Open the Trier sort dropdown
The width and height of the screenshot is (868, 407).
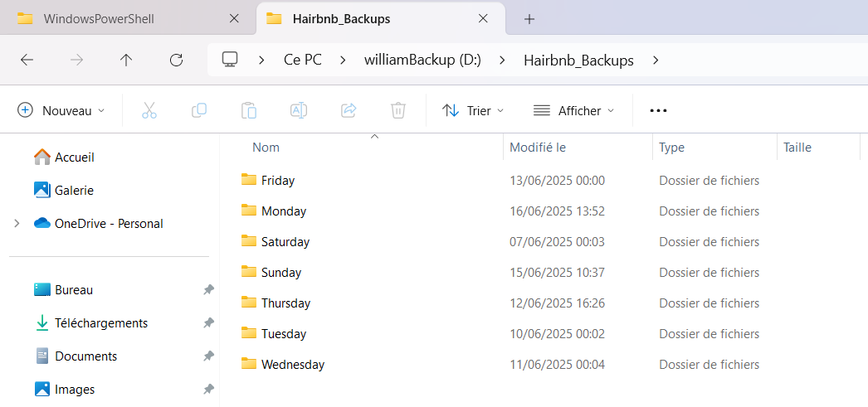click(473, 110)
